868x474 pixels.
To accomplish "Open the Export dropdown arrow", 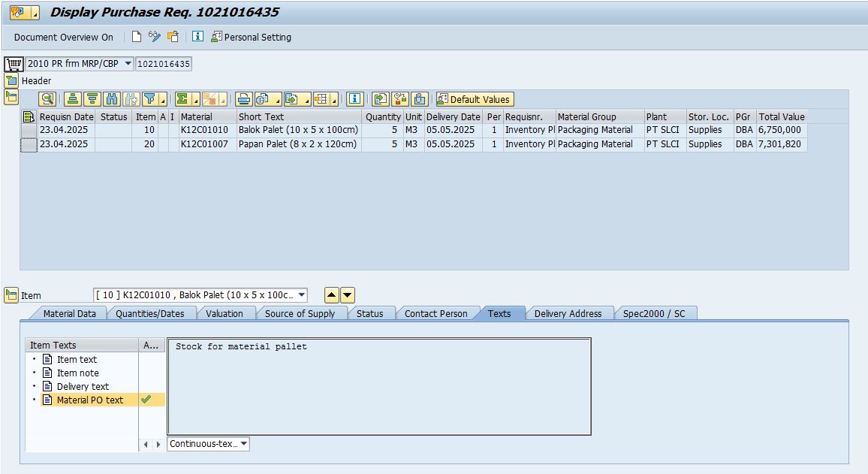I will pyautogui.click(x=306, y=100).
